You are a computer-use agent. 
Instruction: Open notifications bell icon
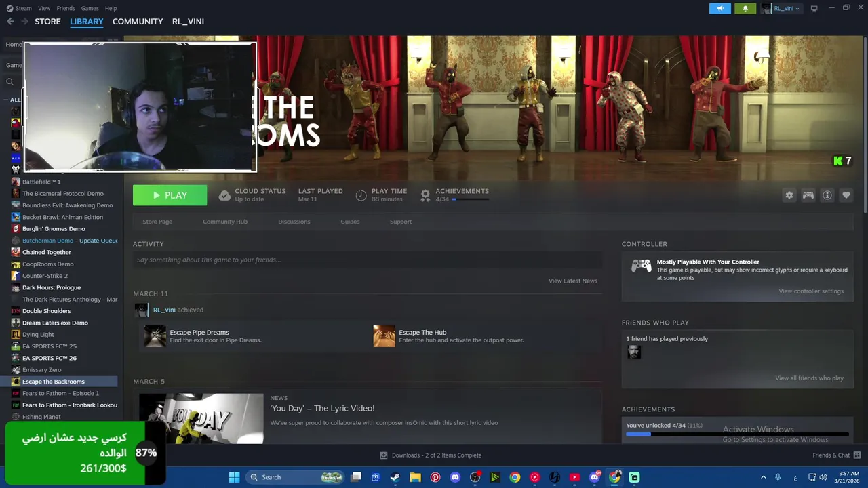(x=745, y=8)
